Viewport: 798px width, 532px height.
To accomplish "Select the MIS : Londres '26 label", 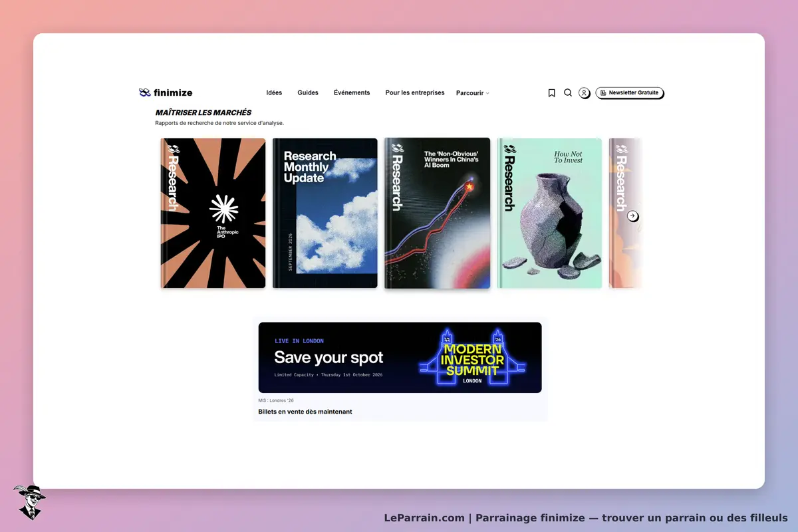I will [x=276, y=400].
